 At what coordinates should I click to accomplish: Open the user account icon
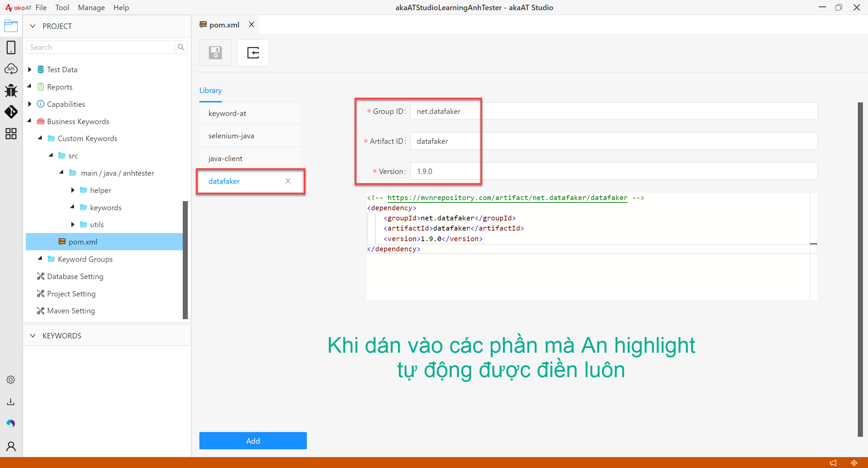click(11, 446)
